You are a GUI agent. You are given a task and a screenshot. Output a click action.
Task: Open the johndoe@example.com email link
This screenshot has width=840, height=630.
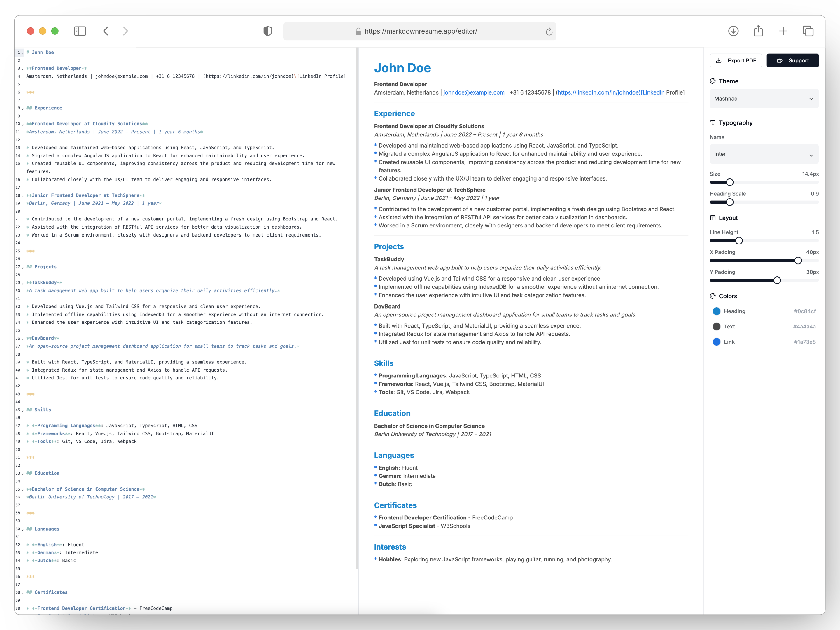pos(474,92)
